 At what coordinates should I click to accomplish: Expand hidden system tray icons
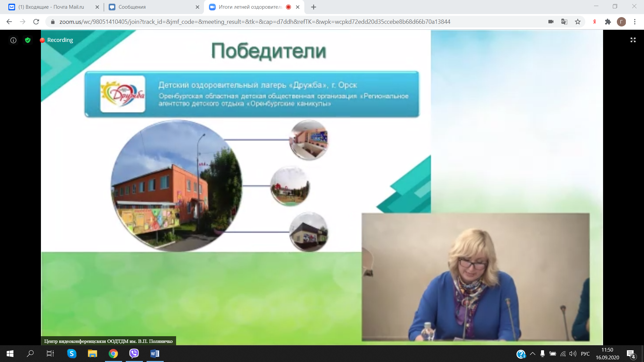click(532, 354)
